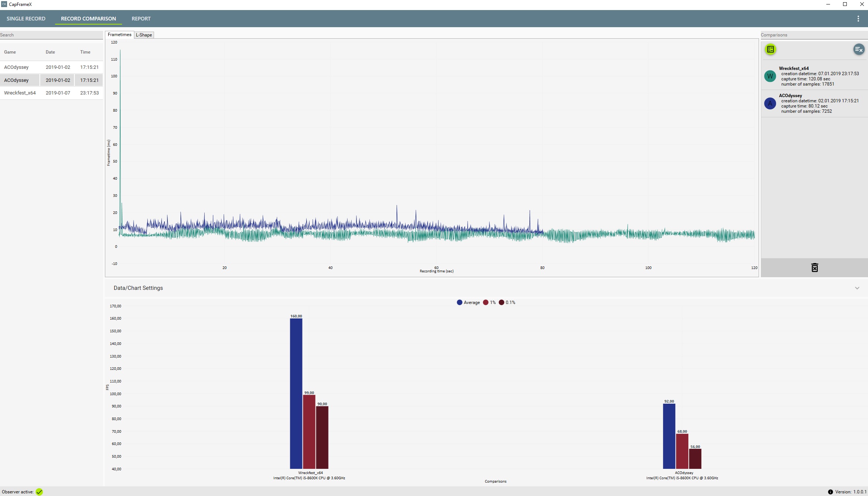Click the Search input field

click(x=51, y=35)
